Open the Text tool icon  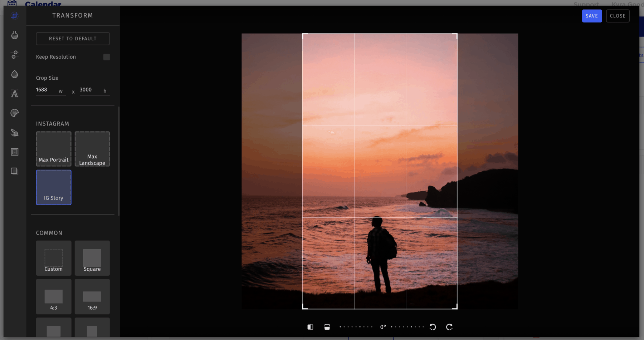coord(15,94)
